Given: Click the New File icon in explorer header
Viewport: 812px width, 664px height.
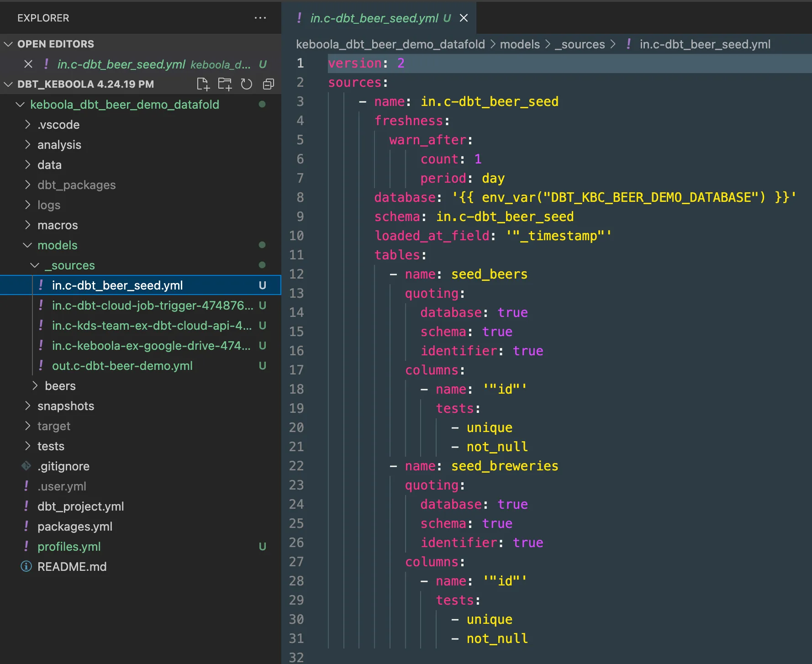Looking at the screenshot, I should coord(203,84).
